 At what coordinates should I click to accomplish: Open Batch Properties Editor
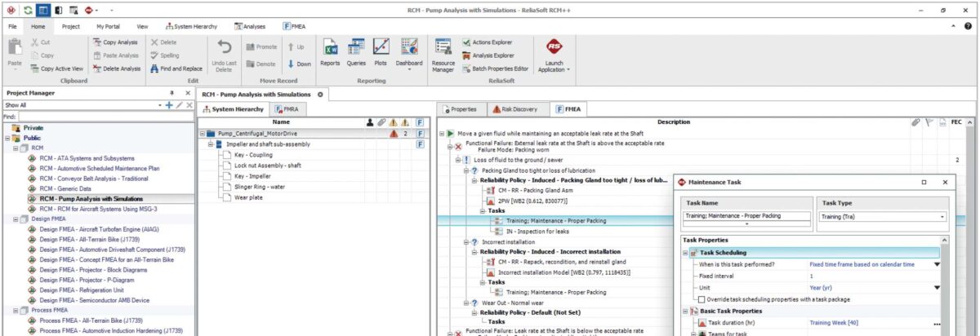(495, 69)
